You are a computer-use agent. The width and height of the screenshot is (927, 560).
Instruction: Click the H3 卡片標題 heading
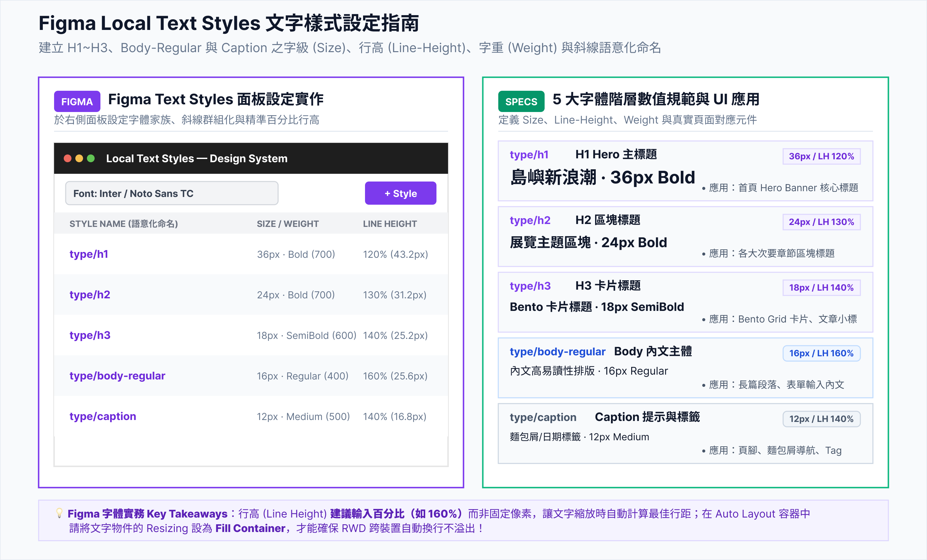click(x=608, y=286)
